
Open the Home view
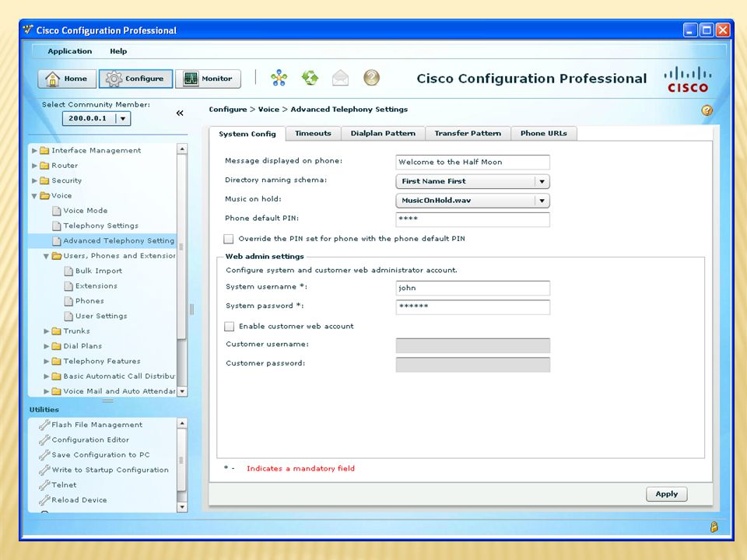[x=67, y=79]
